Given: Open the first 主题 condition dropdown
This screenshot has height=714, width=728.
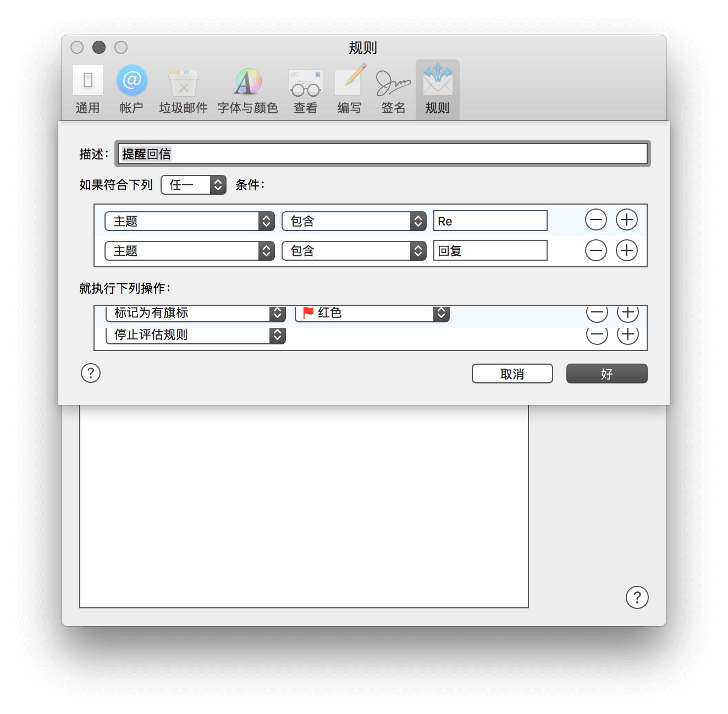Looking at the screenshot, I should click(189, 221).
